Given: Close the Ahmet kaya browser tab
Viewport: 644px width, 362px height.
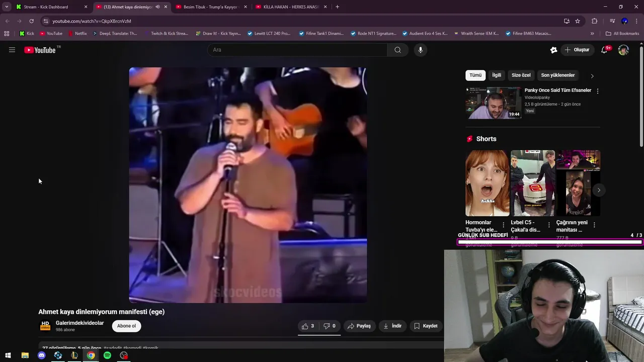Looking at the screenshot, I should (166, 7).
